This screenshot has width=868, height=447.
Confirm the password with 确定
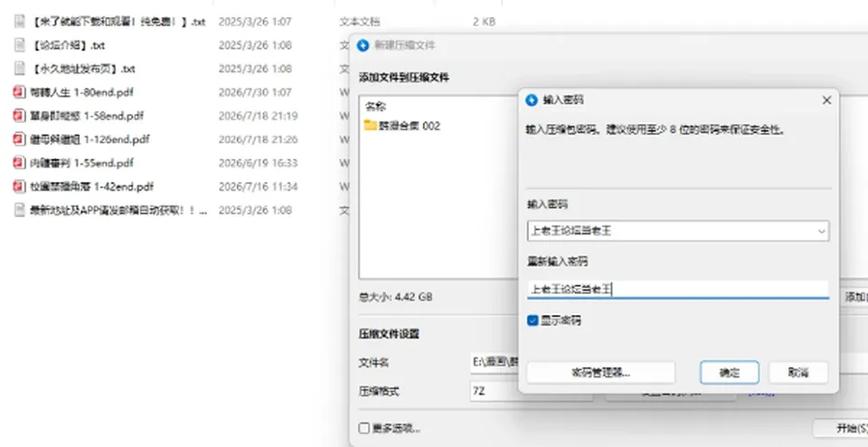729,373
